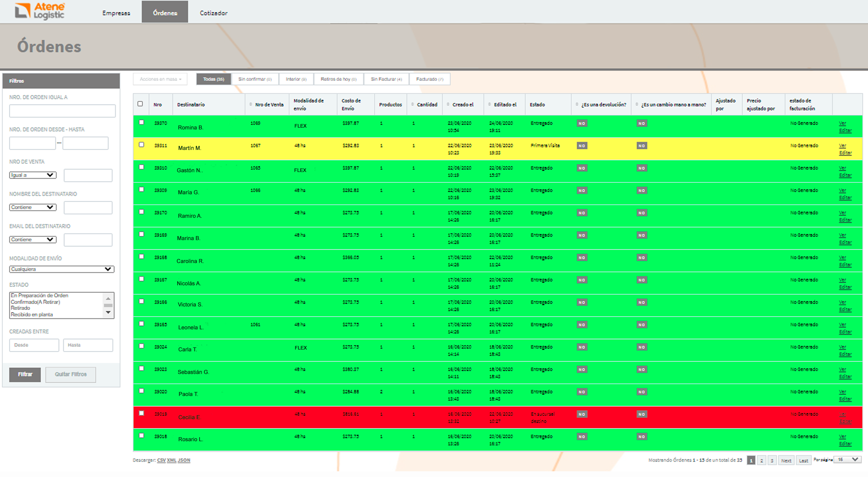
Task: Check the order 39370 Romina B. checkbox
Action: click(142, 122)
